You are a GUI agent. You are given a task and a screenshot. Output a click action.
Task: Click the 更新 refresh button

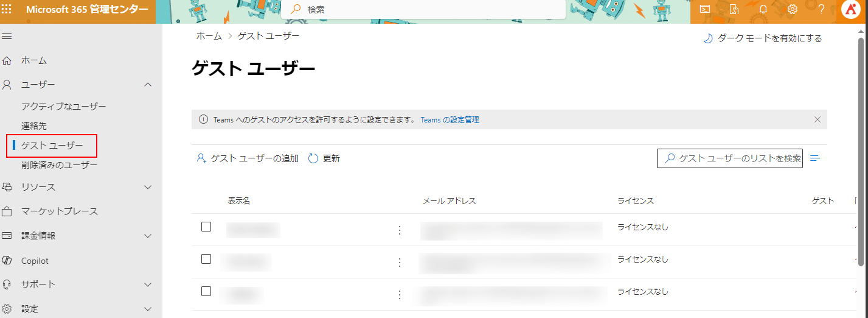(x=324, y=158)
